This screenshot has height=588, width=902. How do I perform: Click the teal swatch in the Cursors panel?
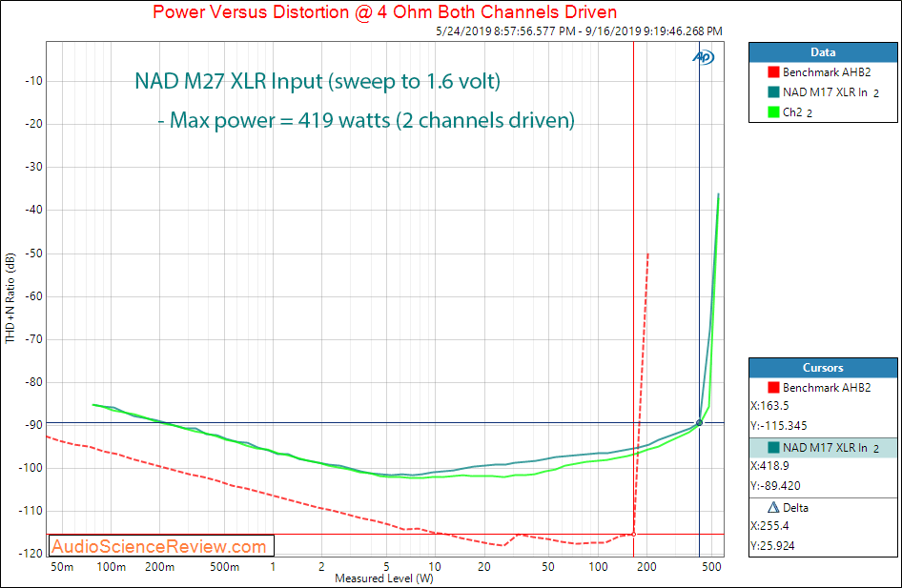(773, 447)
